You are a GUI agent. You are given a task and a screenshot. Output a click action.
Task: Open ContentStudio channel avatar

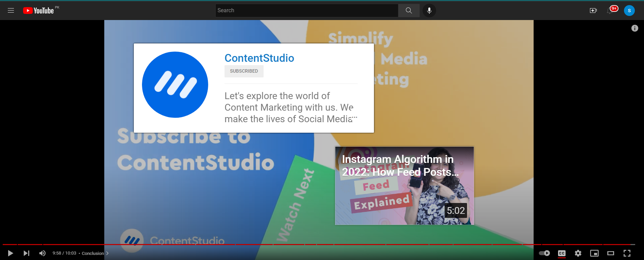(x=175, y=85)
